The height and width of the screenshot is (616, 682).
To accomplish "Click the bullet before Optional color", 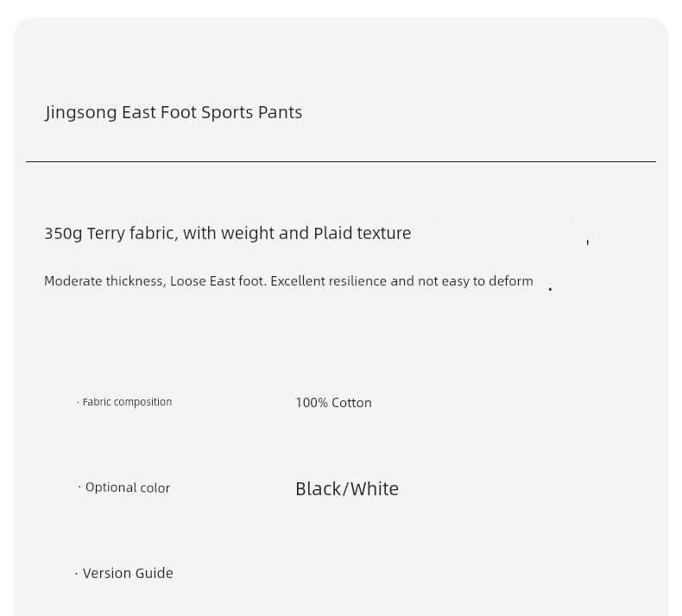I will pyautogui.click(x=80, y=487).
